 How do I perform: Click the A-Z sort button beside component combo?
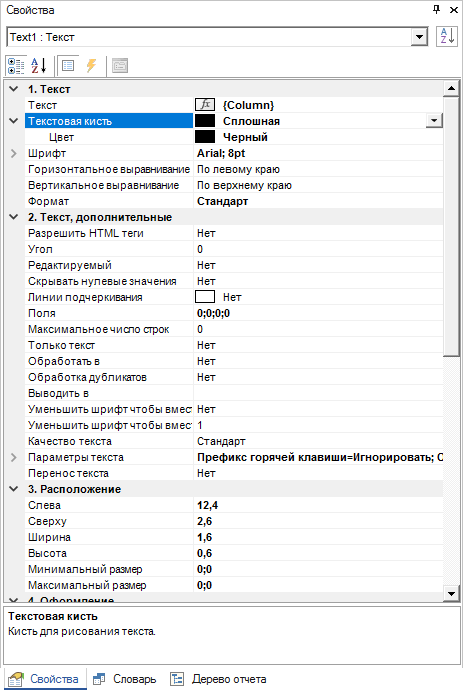[447, 37]
